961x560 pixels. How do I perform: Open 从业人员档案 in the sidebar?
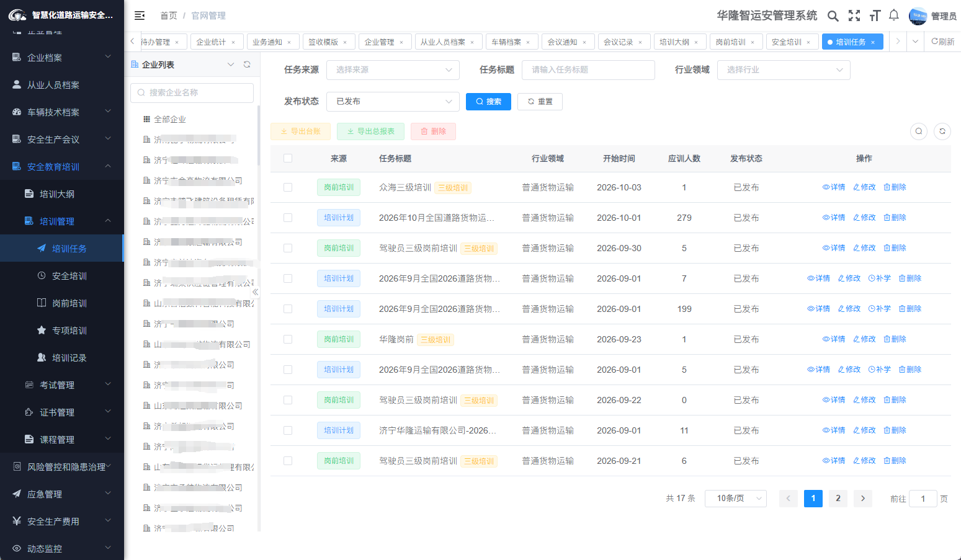[x=62, y=85]
